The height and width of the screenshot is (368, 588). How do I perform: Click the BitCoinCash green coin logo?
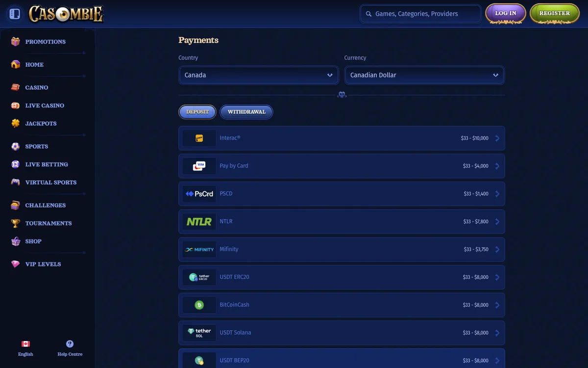click(x=199, y=305)
